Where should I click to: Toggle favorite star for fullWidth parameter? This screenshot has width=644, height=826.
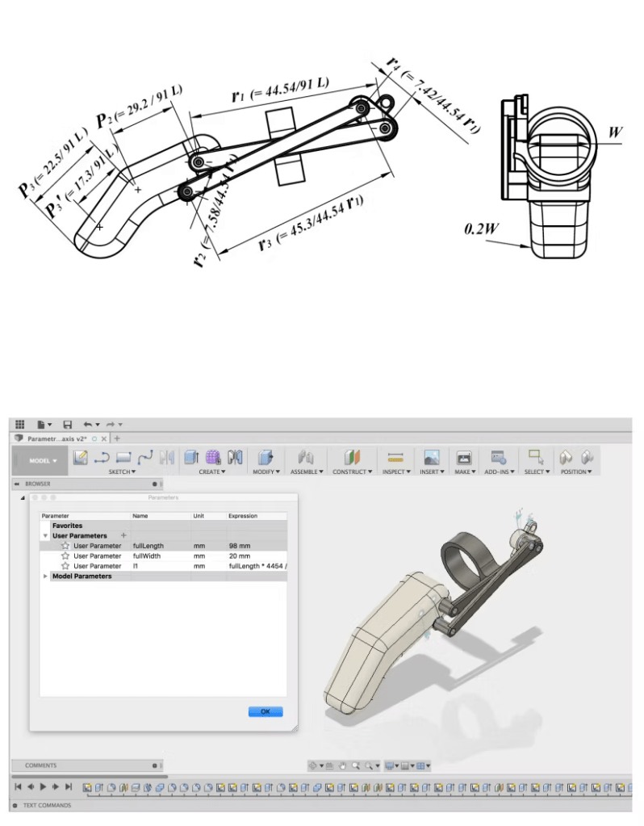tap(65, 556)
